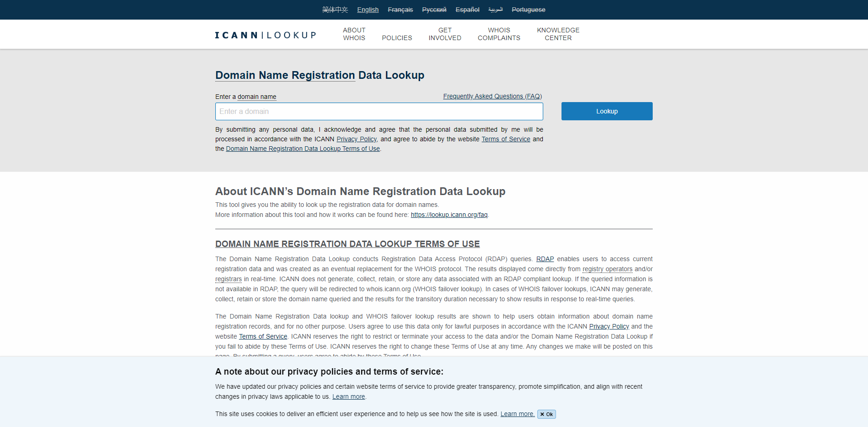Switch language to Arabic
The image size is (868, 427).
(495, 10)
